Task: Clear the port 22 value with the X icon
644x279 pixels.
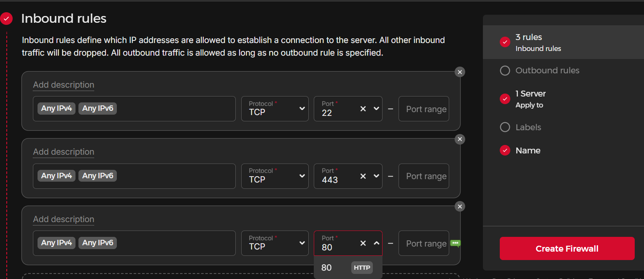Action: coord(363,109)
